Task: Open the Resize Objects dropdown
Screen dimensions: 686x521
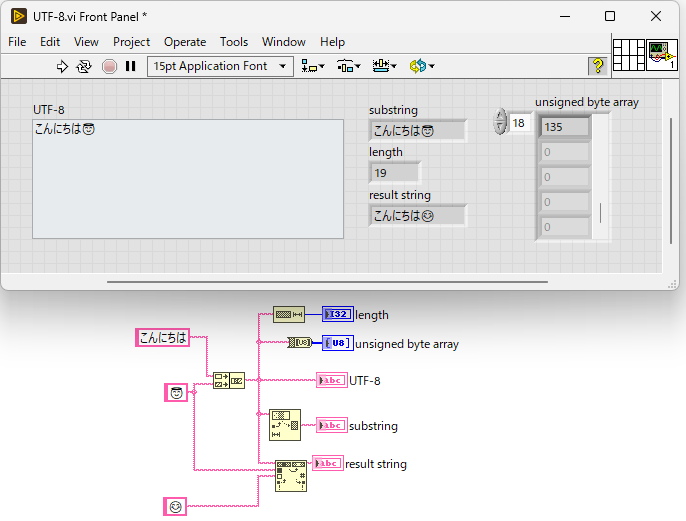Action: [384, 66]
